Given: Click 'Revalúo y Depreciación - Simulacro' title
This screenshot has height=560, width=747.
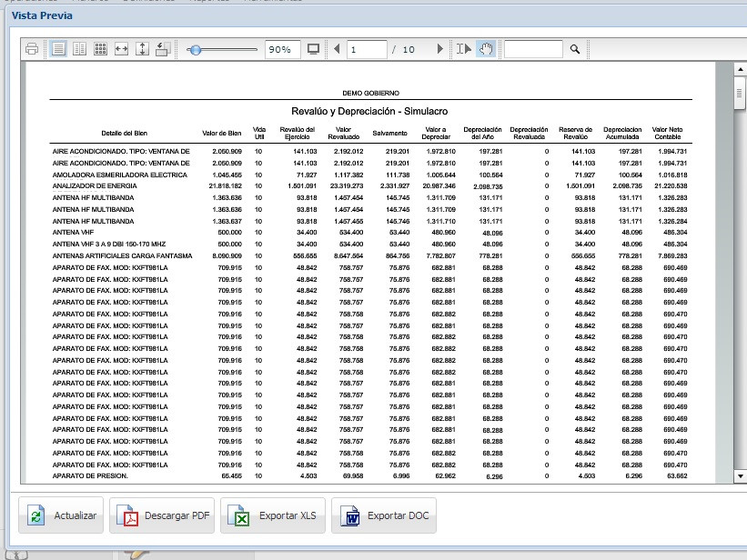Looking at the screenshot, I should [369, 112].
